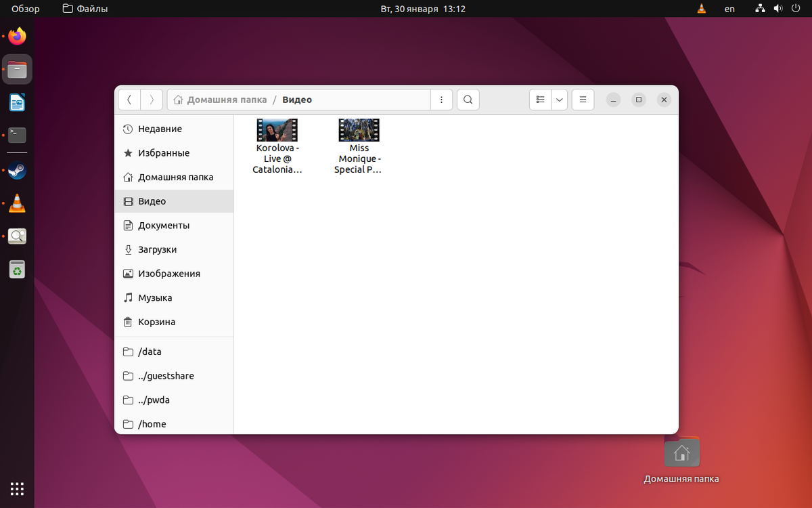Open the '/data' bookmark
Viewport: 812px width, 508px height.
pos(174,352)
